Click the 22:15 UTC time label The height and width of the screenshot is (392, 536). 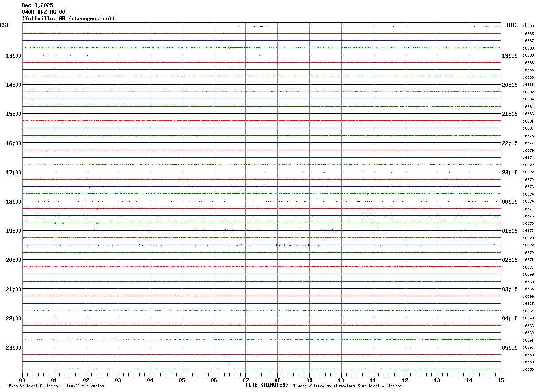(510, 143)
